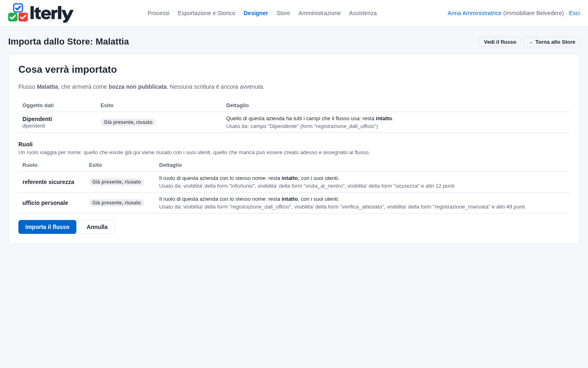
Task: Click the referente sicurezza role name
Action: pos(48,182)
